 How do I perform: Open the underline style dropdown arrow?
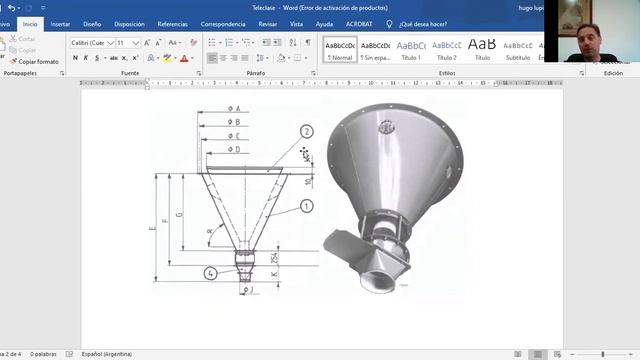(x=105, y=58)
